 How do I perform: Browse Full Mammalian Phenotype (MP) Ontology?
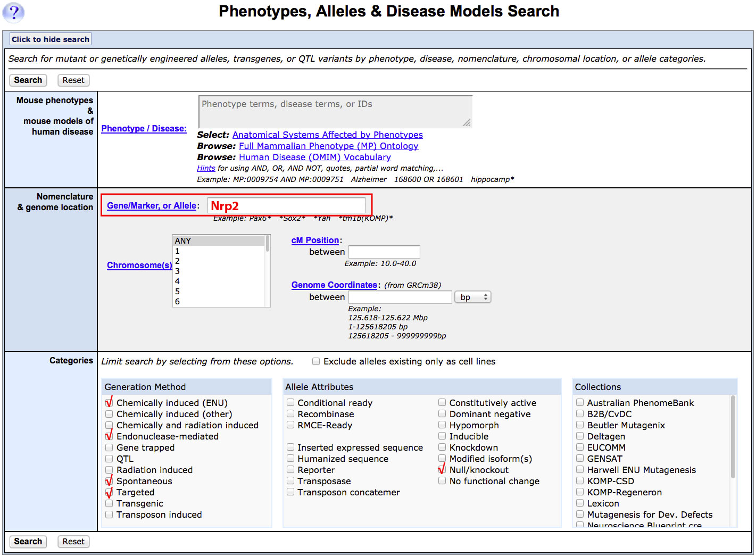click(x=329, y=146)
